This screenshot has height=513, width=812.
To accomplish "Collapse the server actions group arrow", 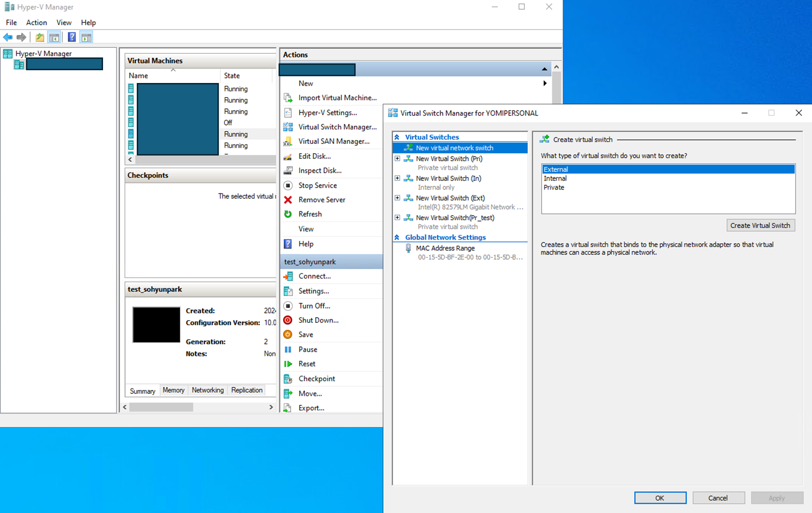I will pos(544,69).
